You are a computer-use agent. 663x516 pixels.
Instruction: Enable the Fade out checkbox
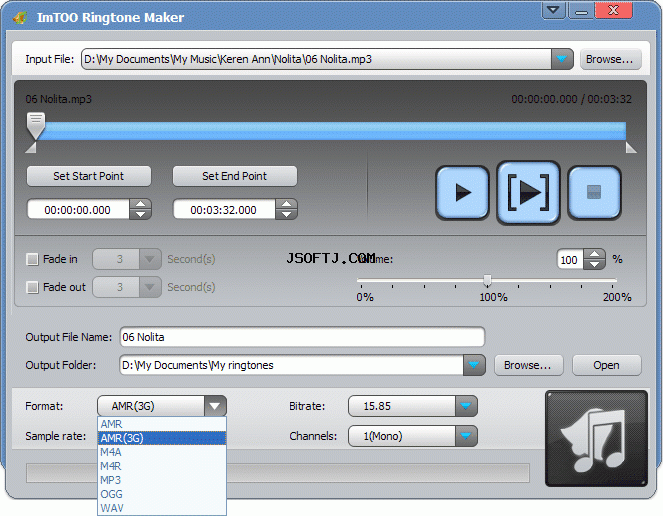pos(33,288)
